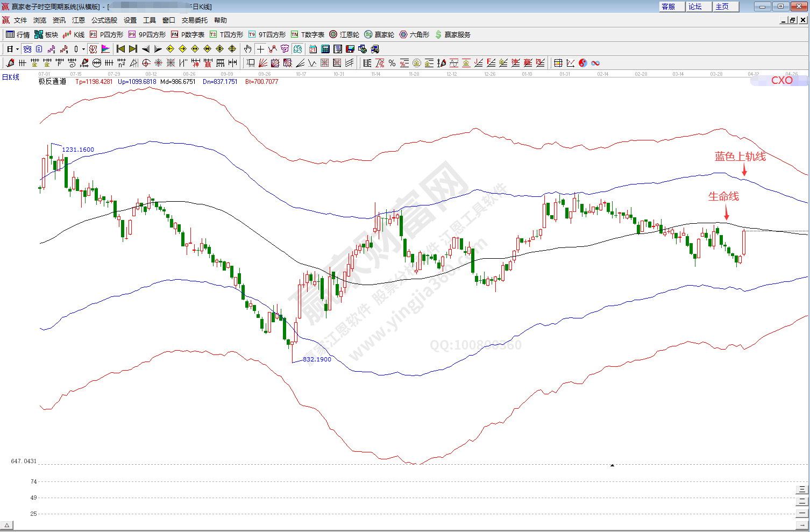Open the 江恩轮 (Gann wheel) tool
810x532 pixels.
[x=344, y=34]
